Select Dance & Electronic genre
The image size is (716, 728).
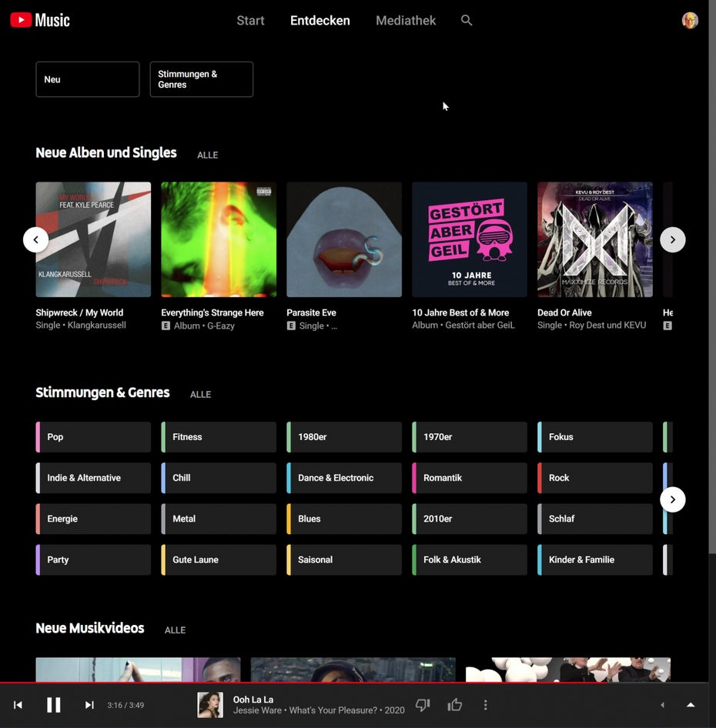pos(344,478)
